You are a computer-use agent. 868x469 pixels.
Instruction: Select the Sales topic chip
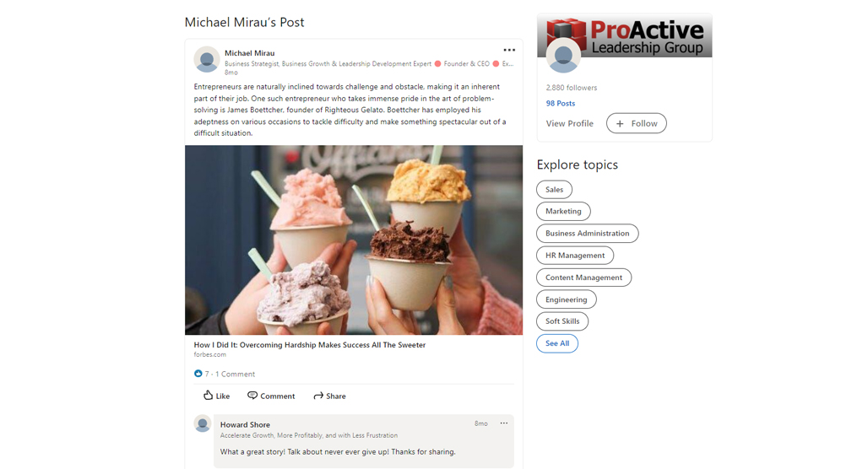tap(554, 189)
